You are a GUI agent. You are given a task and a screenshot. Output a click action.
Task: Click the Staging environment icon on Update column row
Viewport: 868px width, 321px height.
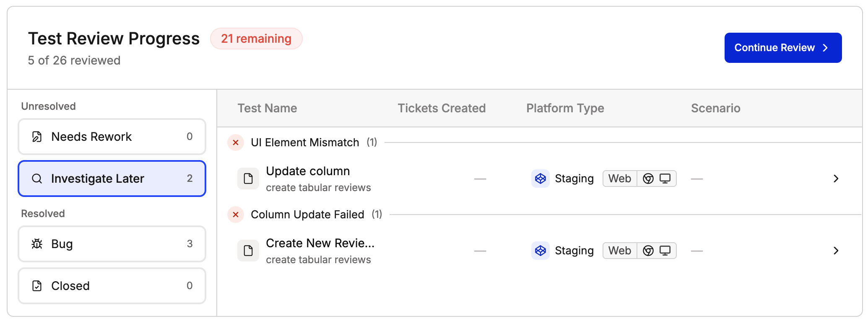pos(540,179)
